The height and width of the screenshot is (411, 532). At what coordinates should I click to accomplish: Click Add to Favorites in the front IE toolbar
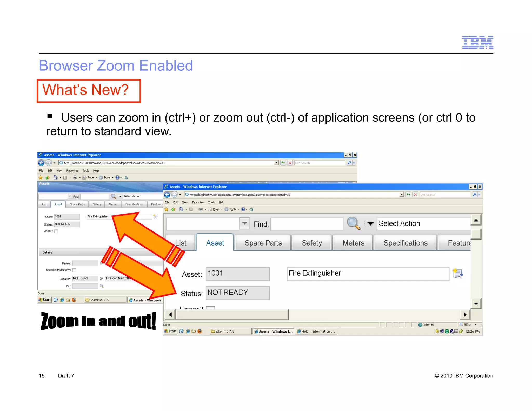tap(173, 209)
